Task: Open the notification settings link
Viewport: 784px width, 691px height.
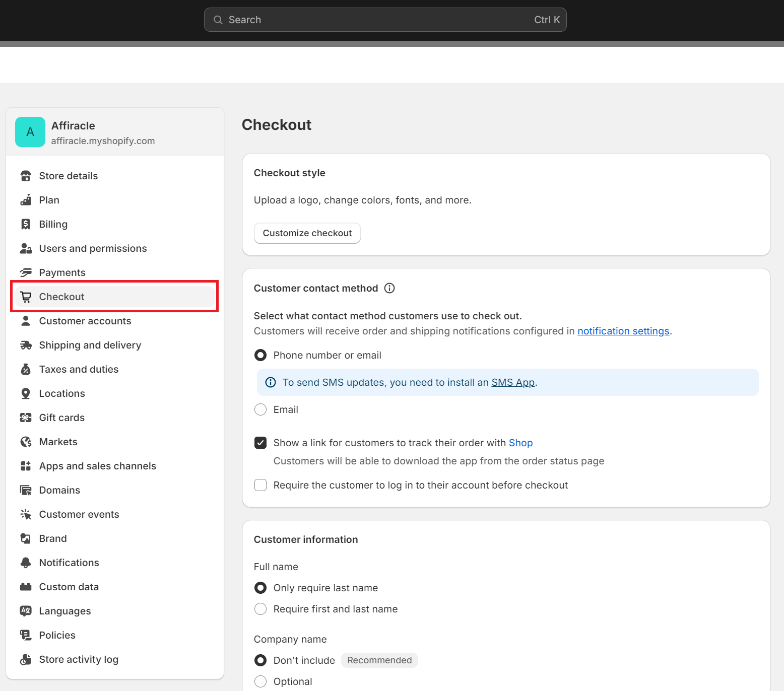Action: 623,331
